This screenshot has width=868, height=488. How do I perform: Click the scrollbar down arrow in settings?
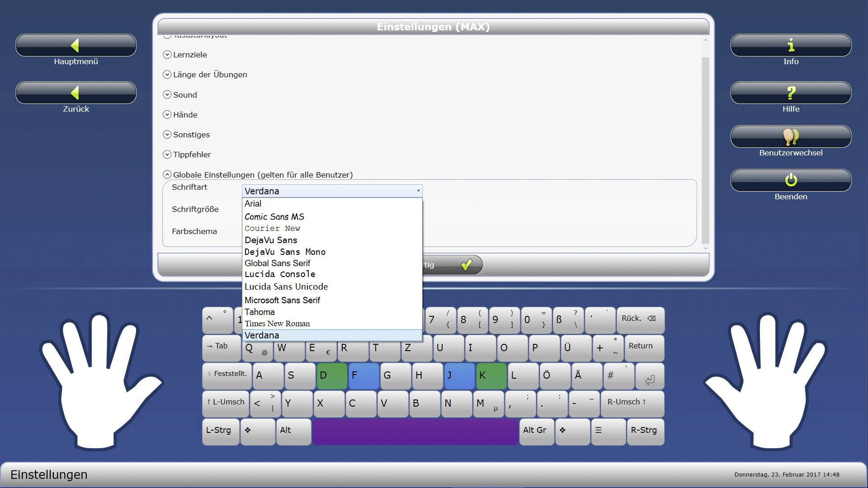click(705, 248)
